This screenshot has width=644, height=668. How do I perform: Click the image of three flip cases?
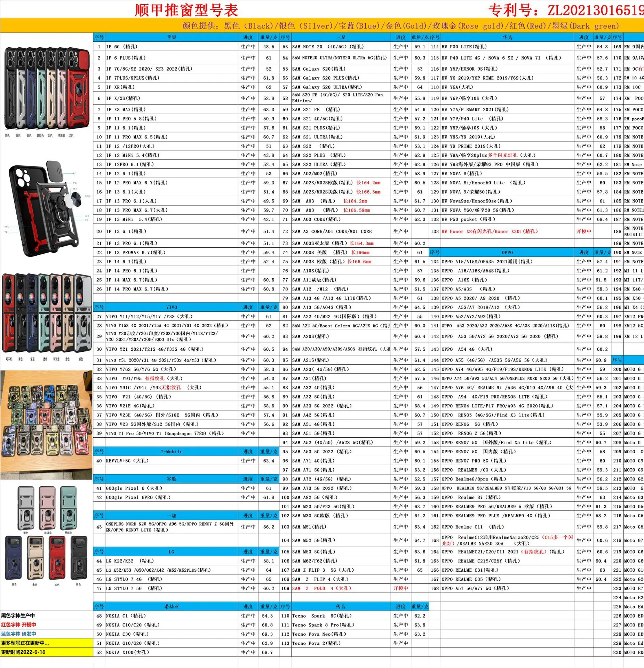48,509
